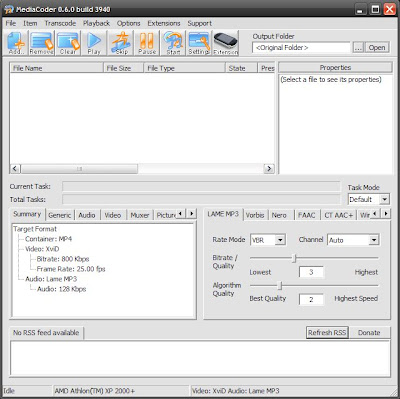
Task: Click the Start transcoding toolbar icon
Action: pos(173,43)
